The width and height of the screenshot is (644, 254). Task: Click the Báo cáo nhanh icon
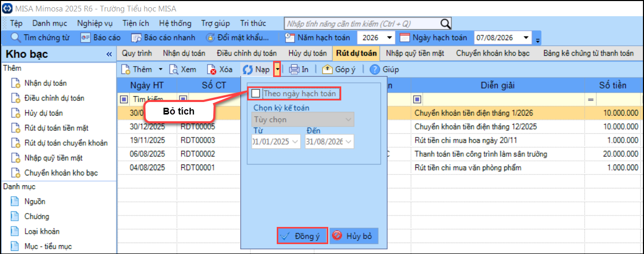136,37
